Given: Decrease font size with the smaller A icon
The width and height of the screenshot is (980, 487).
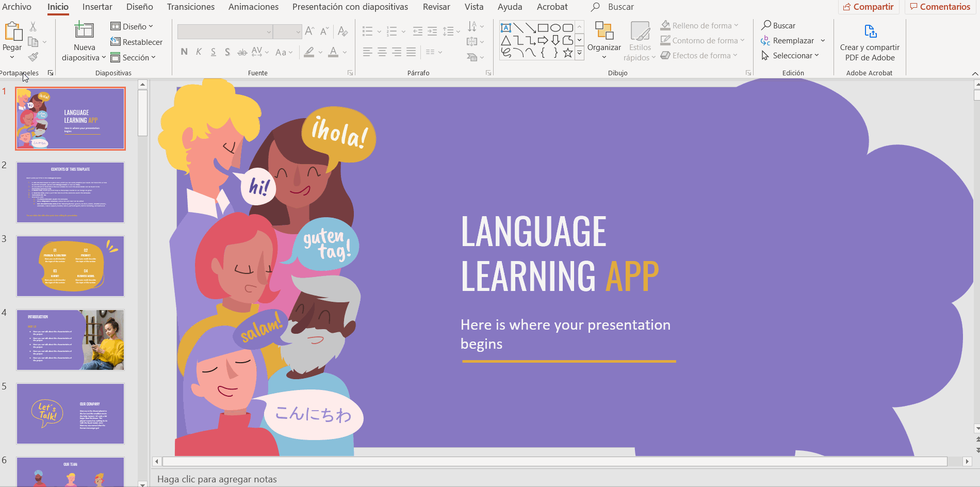Looking at the screenshot, I should pos(324,31).
